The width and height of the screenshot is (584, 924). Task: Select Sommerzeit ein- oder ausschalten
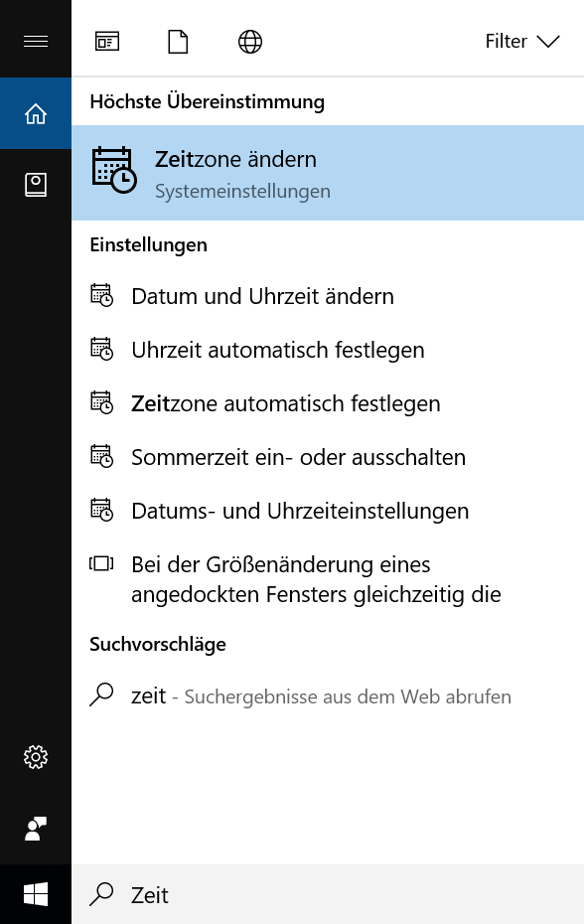[x=299, y=457]
